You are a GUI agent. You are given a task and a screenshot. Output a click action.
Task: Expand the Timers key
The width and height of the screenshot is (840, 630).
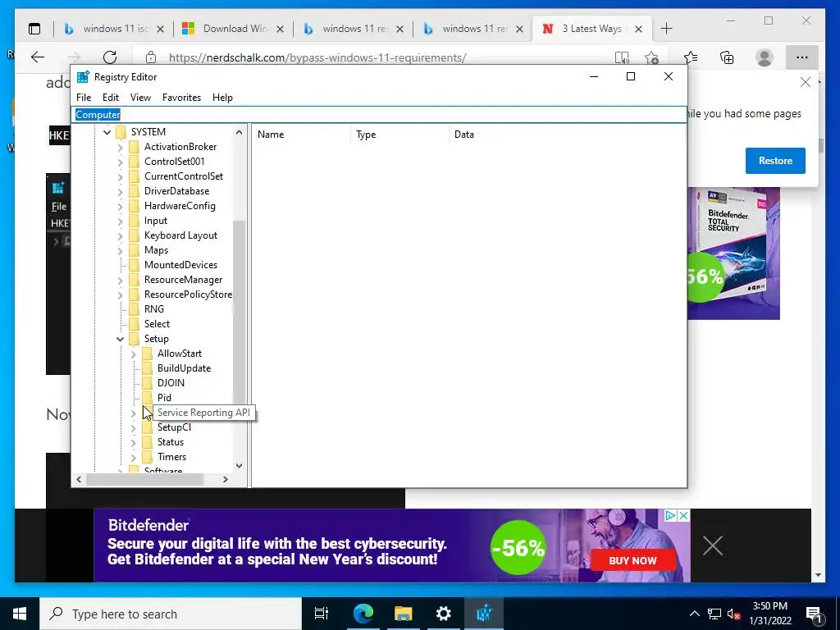[x=134, y=458]
